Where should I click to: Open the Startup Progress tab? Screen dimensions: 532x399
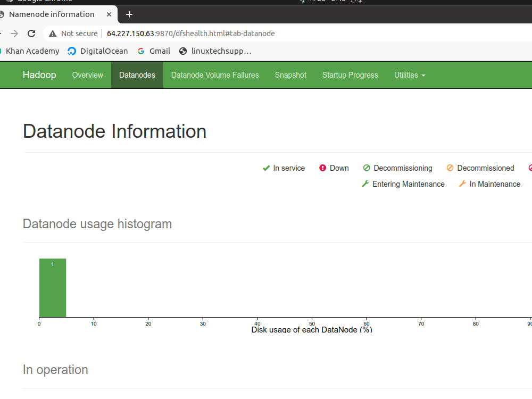(x=350, y=75)
